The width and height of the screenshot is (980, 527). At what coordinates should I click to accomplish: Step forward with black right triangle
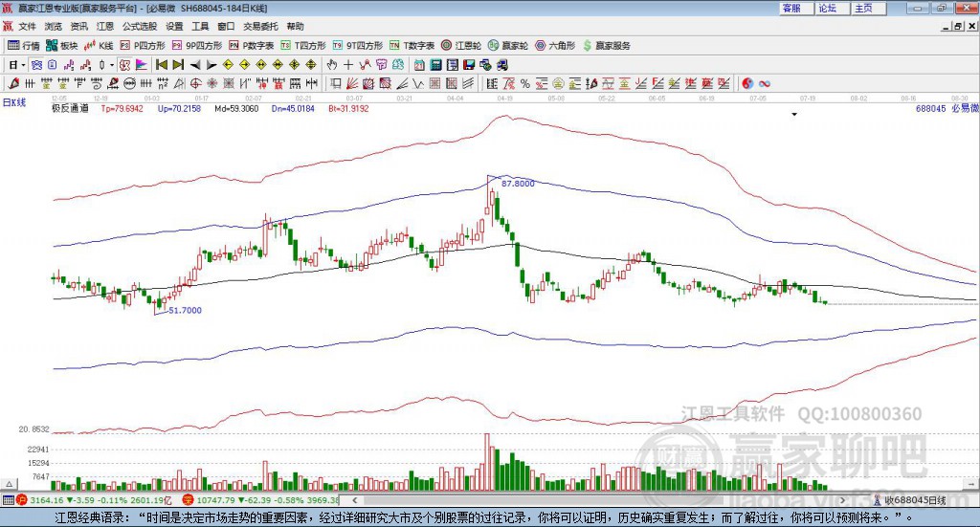(x=212, y=65)
